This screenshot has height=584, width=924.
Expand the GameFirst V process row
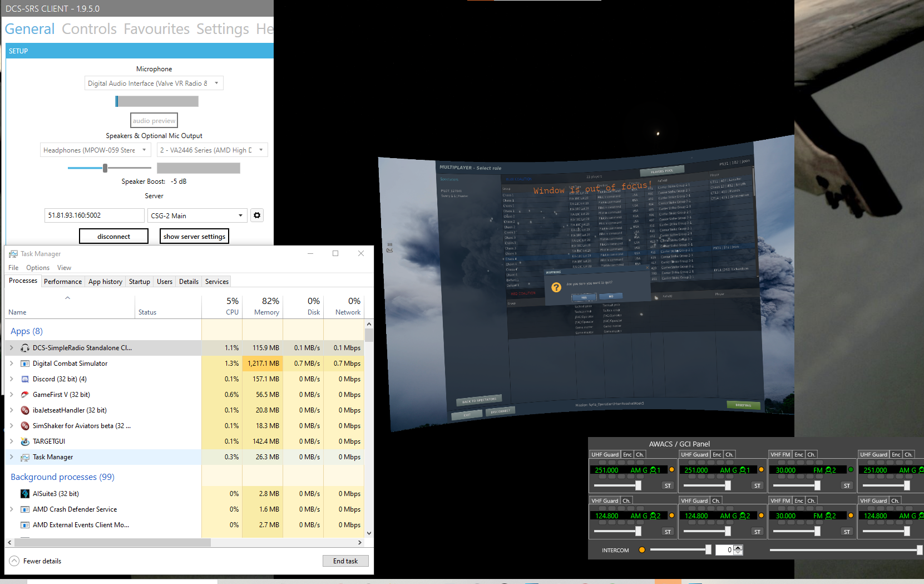(x=11, y=395)
